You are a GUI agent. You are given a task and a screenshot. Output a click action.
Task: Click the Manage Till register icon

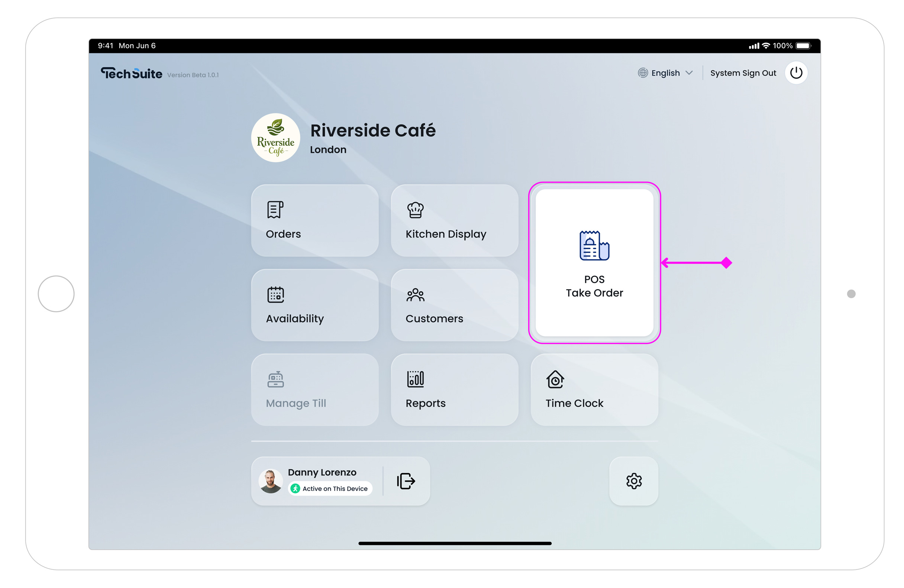[x=275, y=379]
